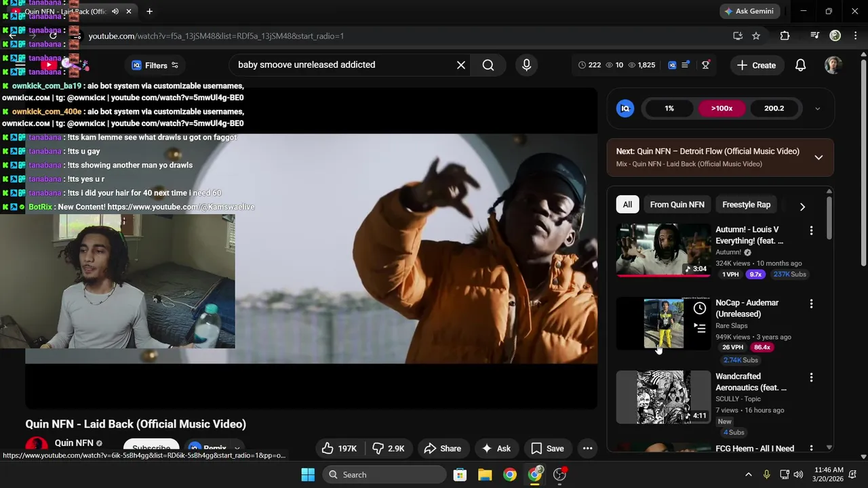Screen dimensions: 868x488
Task: Open the Create menu
Action: pos(756,65)
